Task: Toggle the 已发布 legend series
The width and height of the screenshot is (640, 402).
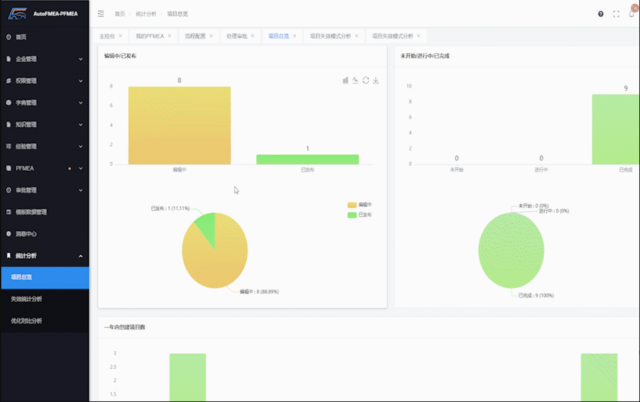Action: tap(360, 215)
